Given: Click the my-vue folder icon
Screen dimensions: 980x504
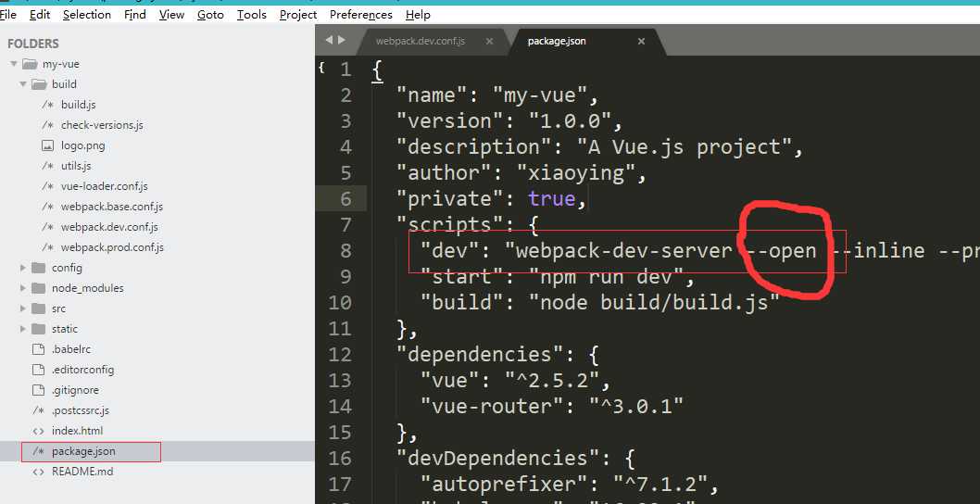Looking at the screenshot, I should pos(30,64).
